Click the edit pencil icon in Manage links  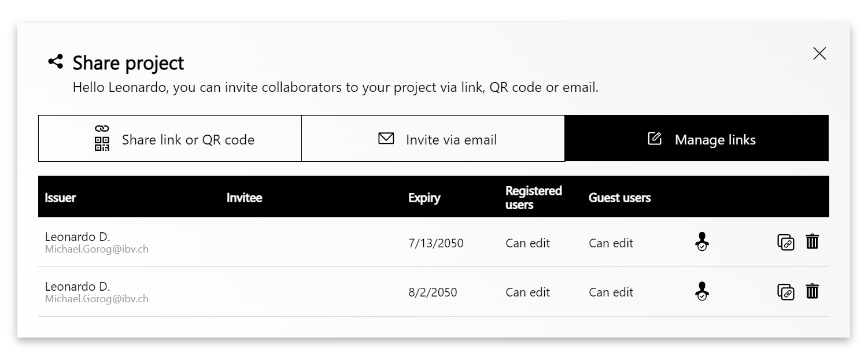point(655,139)
